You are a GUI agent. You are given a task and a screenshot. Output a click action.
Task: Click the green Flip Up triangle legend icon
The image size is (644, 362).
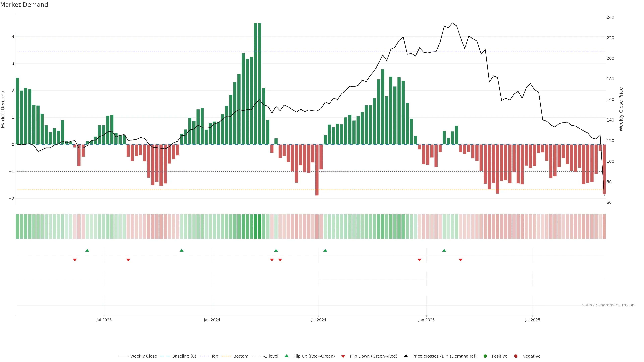pyautogui.click(x=286, y=356)
